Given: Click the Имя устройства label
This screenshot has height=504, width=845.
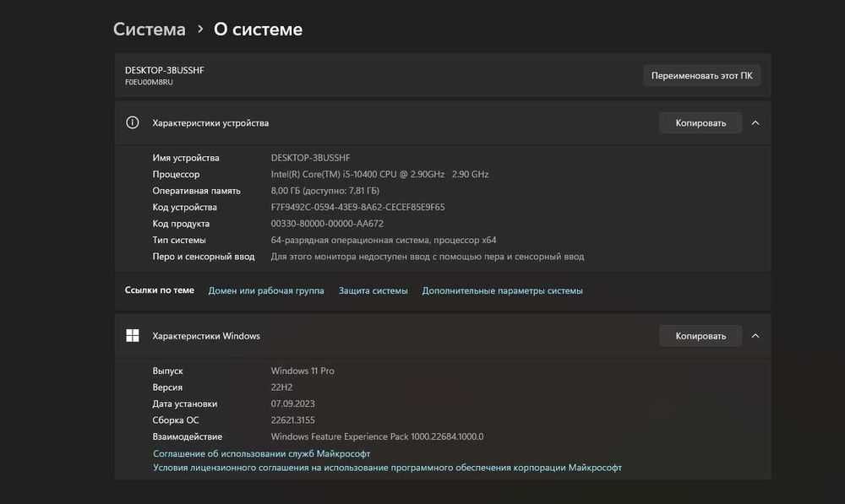Looking at the screenshot, I should pyautogui.click(x=185, y=158).
